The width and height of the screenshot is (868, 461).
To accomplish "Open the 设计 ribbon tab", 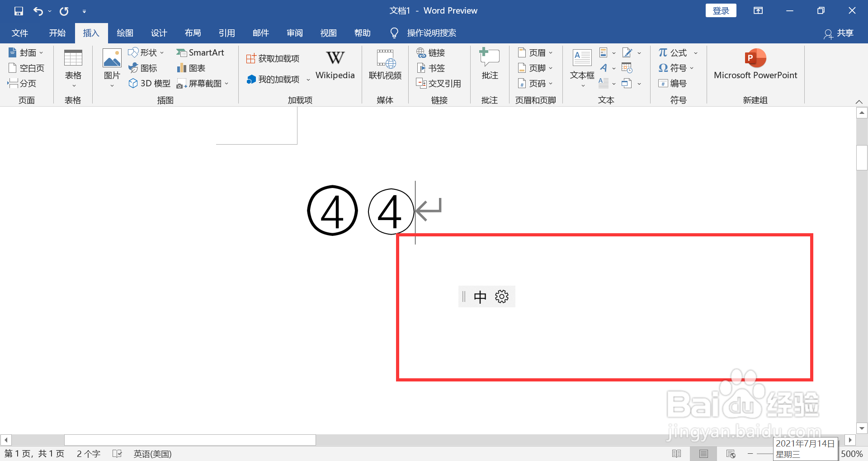I will click(x=159, y=33).
